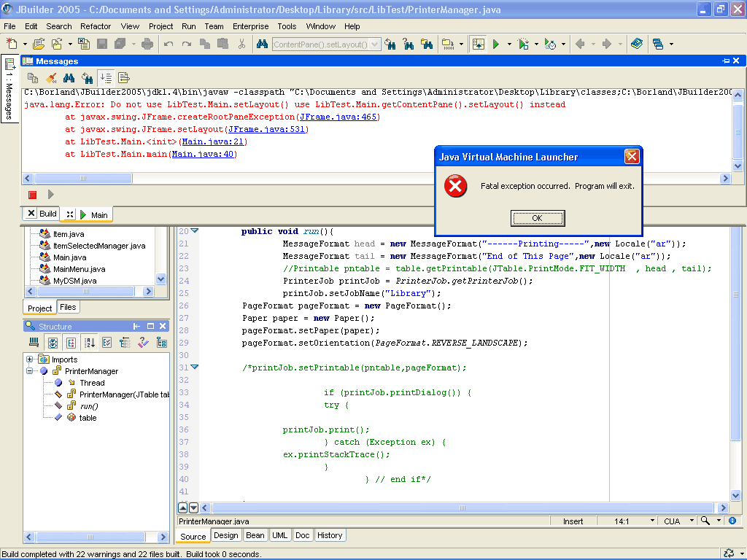Select MainMenu.java in the project tree
This screenshot has width=747, height=560.
coord(79,269)
